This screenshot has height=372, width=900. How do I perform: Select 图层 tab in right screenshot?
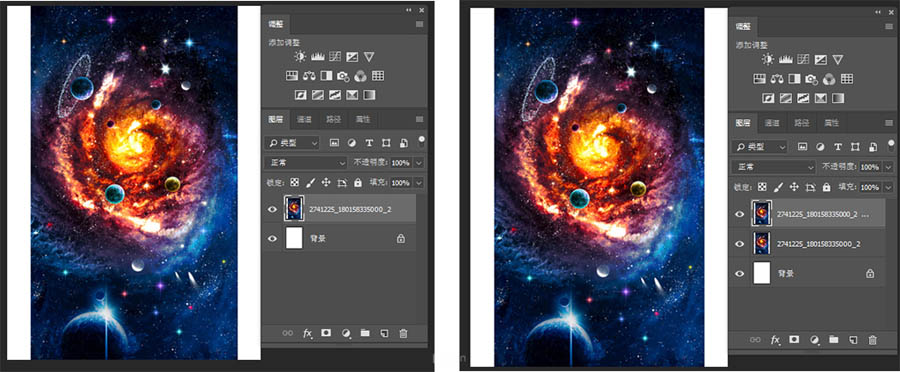[x=743, y=123]
